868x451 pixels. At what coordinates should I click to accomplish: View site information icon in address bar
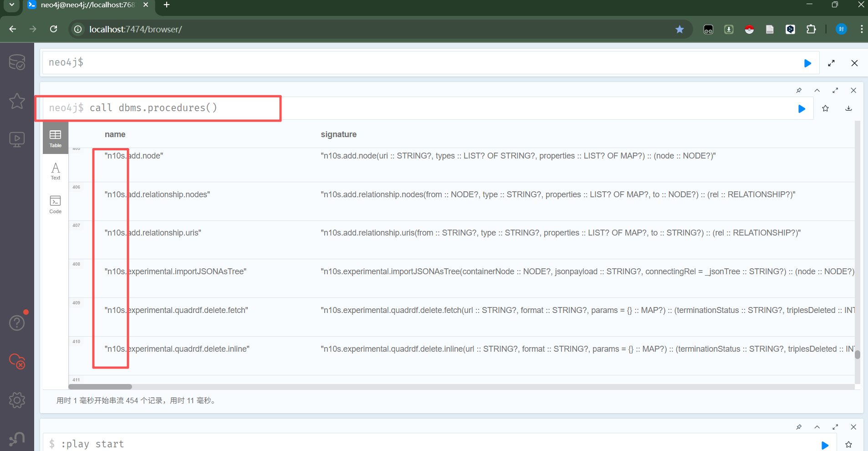(x=78, y=29)
